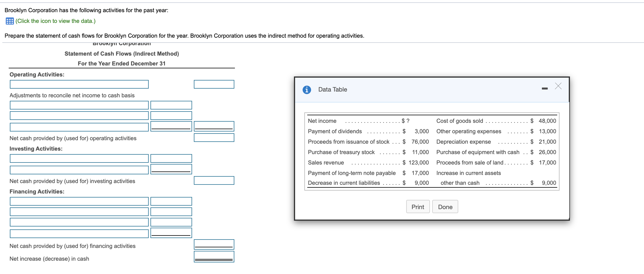Click "Proceeds from issuance of stock" row label

[349, 142]
